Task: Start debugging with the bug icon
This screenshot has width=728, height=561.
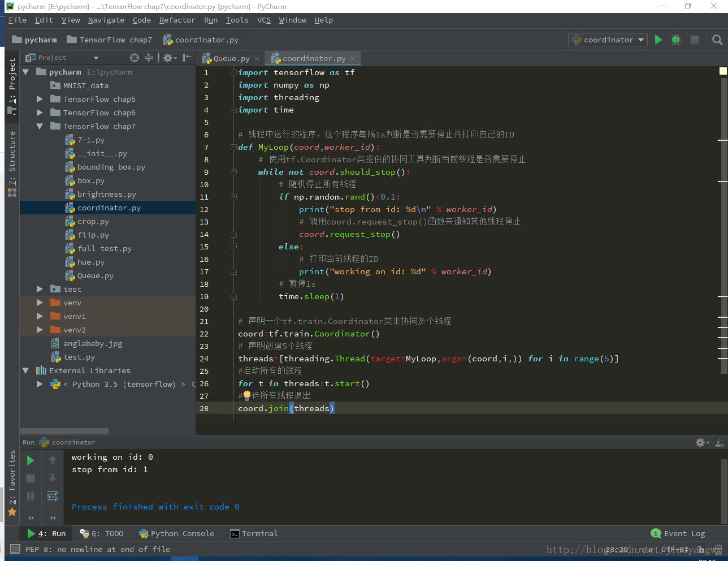Action: [676, 40]
